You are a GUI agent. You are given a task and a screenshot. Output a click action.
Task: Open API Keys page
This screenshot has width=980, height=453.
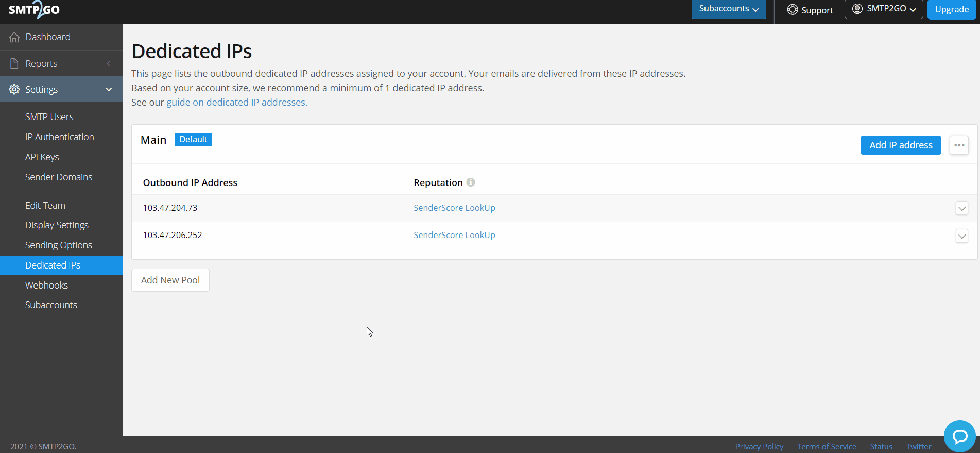click(42, 157)
